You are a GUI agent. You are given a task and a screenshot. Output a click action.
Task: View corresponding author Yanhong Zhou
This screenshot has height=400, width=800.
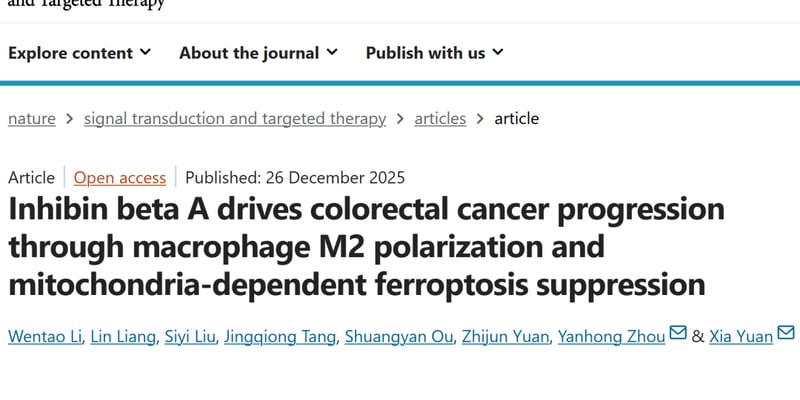point(612,336)
